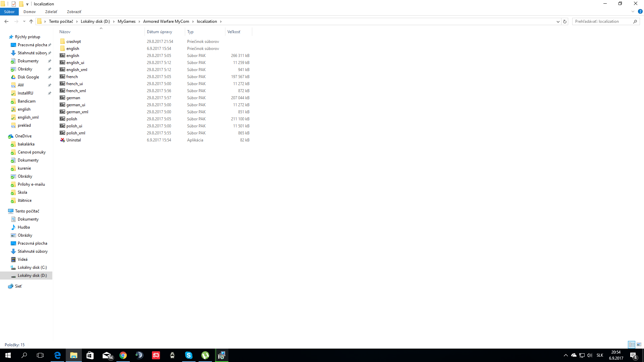Open Lokálny disk (C:) in sidebar
Viewport: 644px width, 362px height.
32,267
